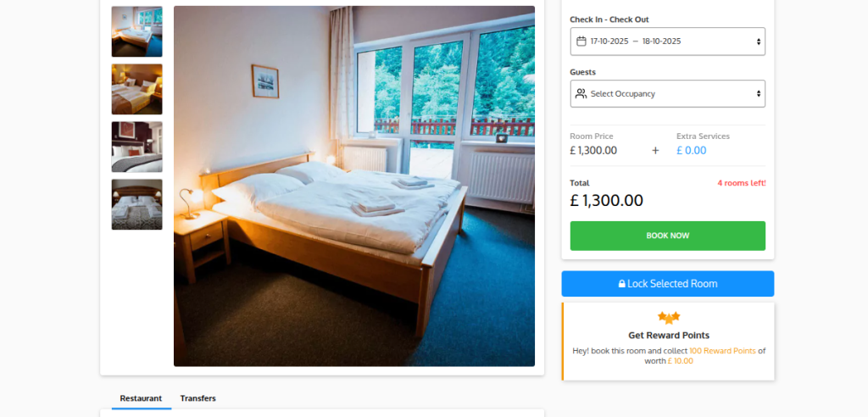Click the lock icon on Lock Selected Room

[621, 284]
